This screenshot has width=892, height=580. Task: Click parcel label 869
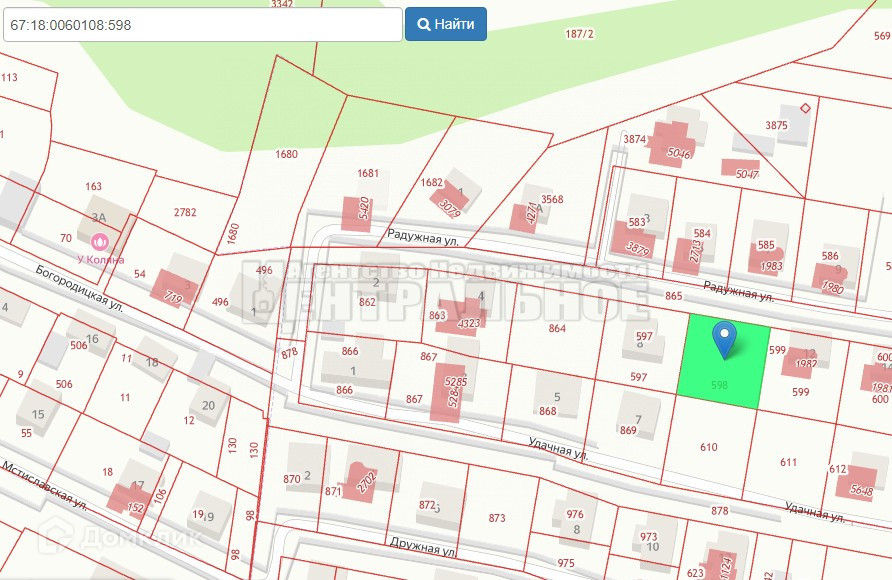[x=628, y=430]
